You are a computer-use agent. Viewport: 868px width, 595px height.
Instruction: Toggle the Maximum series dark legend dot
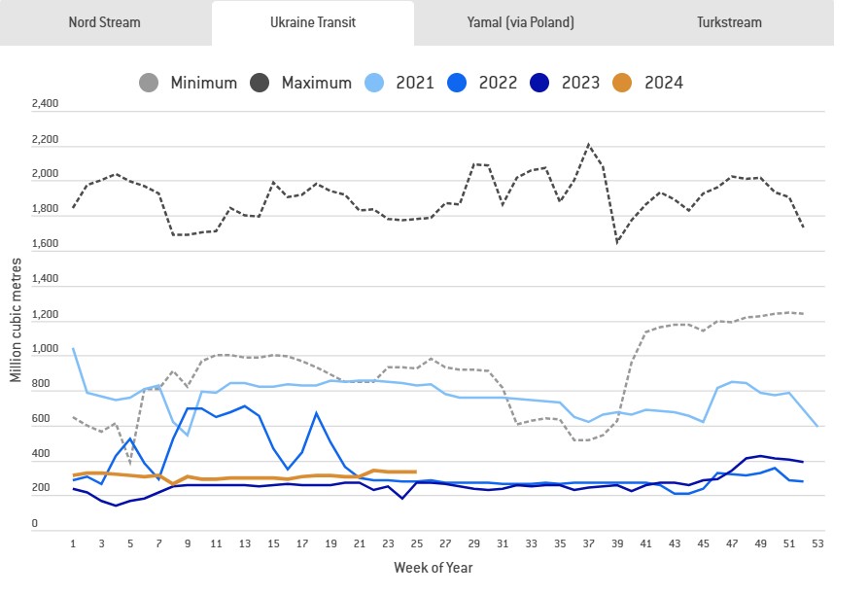tap(261, 83)
